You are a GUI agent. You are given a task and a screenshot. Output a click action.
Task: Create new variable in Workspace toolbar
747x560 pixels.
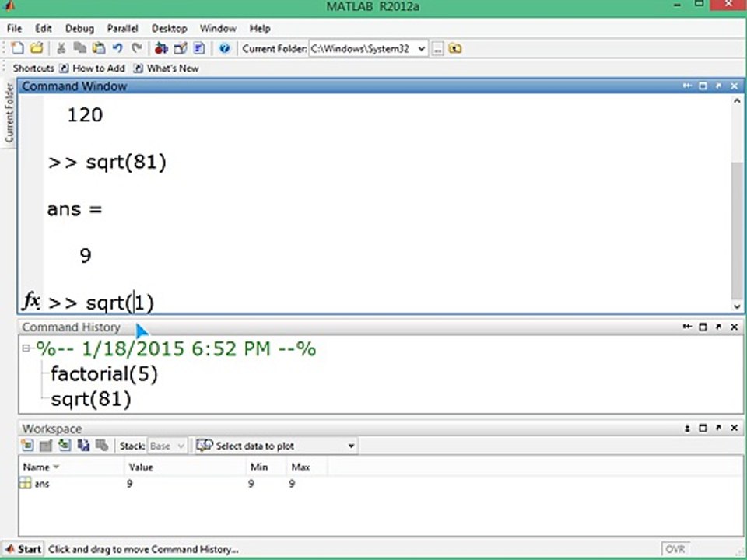tap(27, 446)
